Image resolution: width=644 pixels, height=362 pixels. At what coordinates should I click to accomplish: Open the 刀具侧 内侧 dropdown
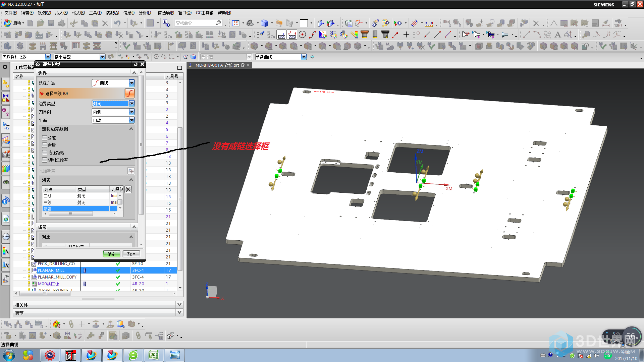pyautogui.click(x=113, y=112)
